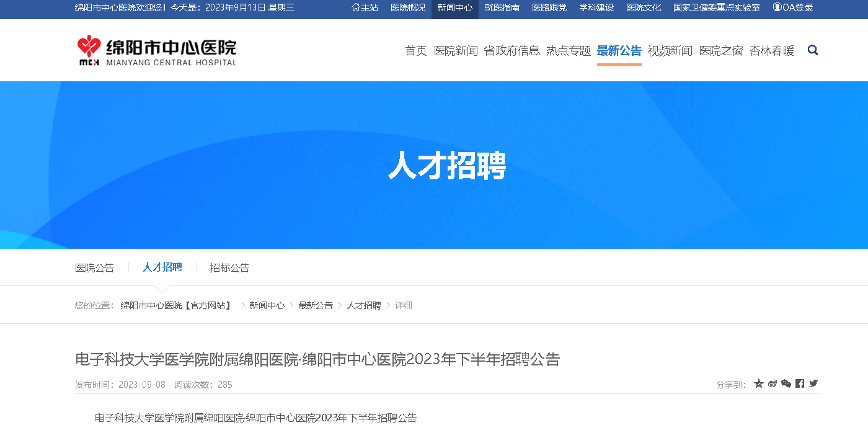Share article to WeChat
Screen dimensions: 868x443
786,383
